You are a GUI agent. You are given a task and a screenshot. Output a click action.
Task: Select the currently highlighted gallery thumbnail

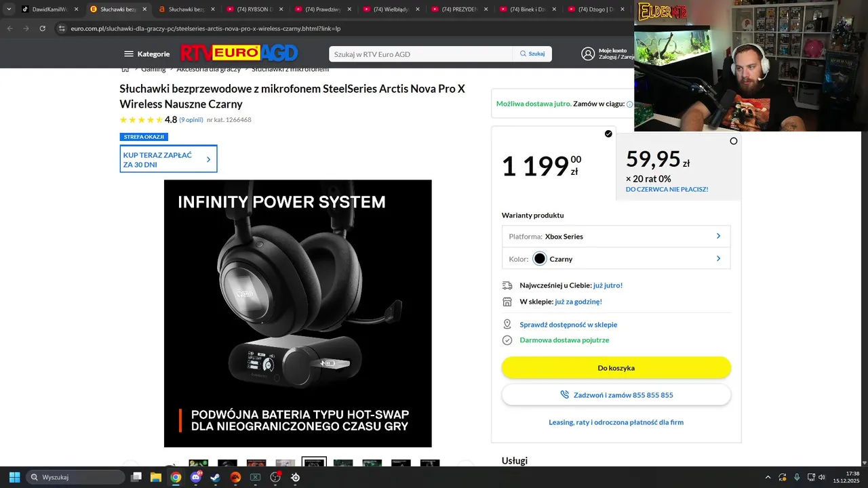(x=314, y=462)
